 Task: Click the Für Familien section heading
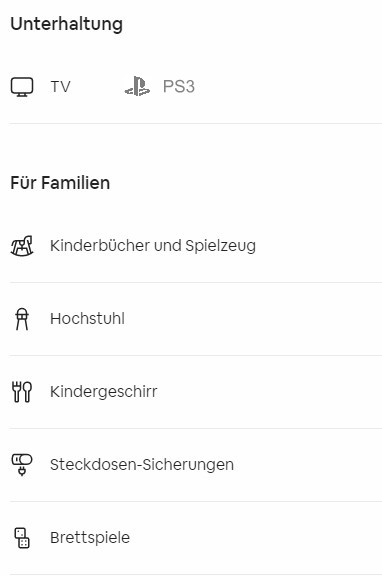pyautogui.click(x=60, y=183)
